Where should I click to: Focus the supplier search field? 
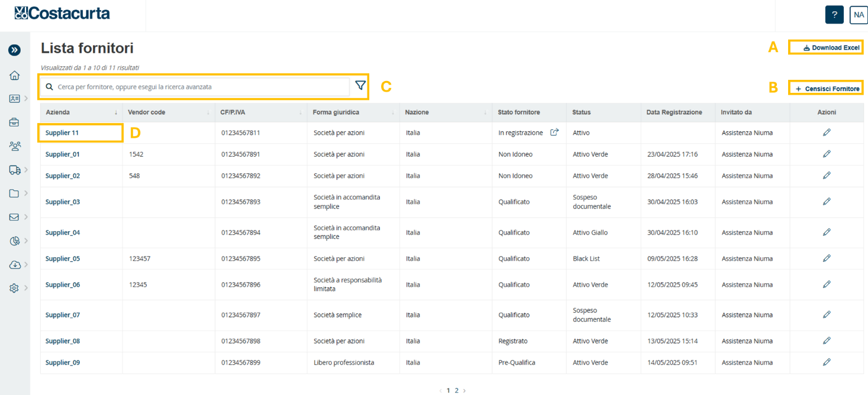click(195, 87)
